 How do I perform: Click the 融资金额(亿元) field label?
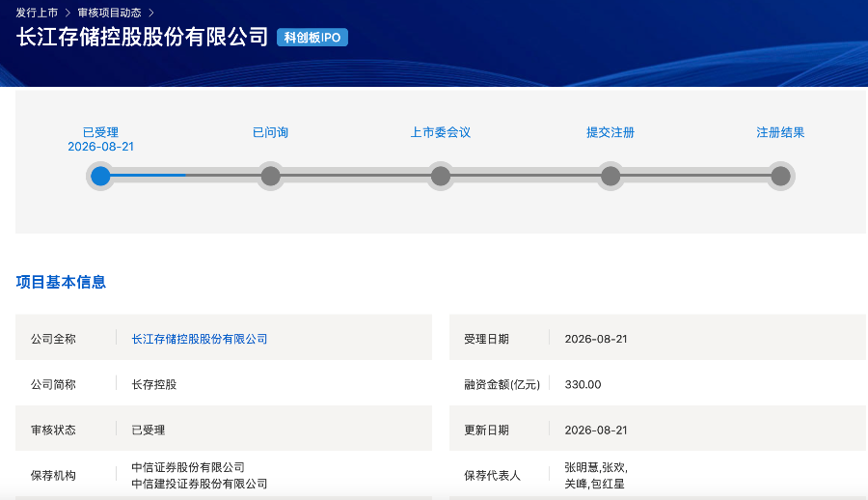click(x=502, y=384)
